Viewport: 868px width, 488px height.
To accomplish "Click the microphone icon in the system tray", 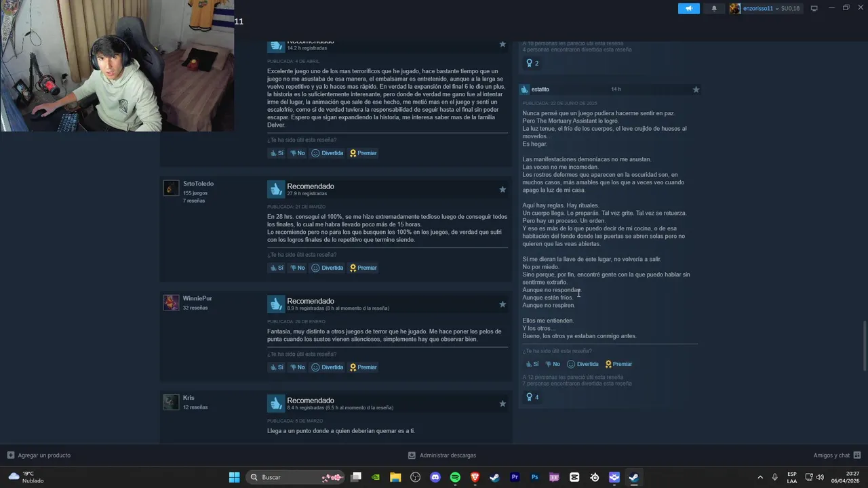I will pos(774,477).
